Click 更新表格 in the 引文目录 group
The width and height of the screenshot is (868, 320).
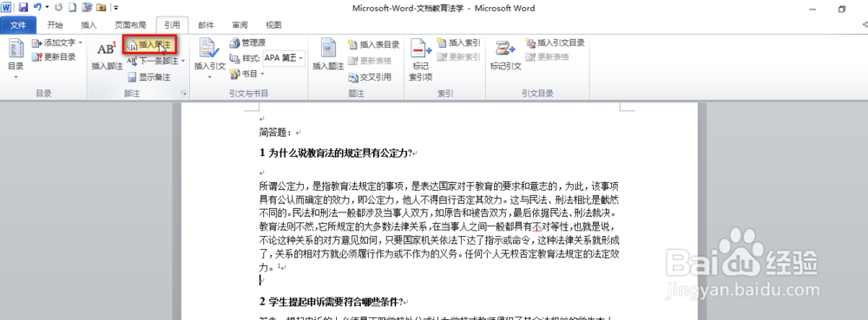tap(547, 56)
